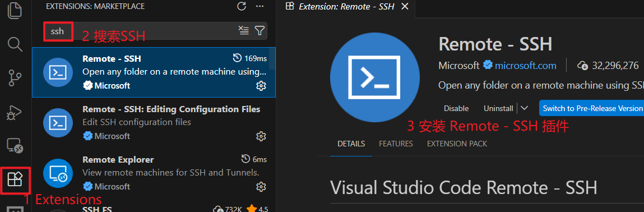
Task: Select Remote Explorer extension in list
Action: pyautogui.click(x=154, y=173)
